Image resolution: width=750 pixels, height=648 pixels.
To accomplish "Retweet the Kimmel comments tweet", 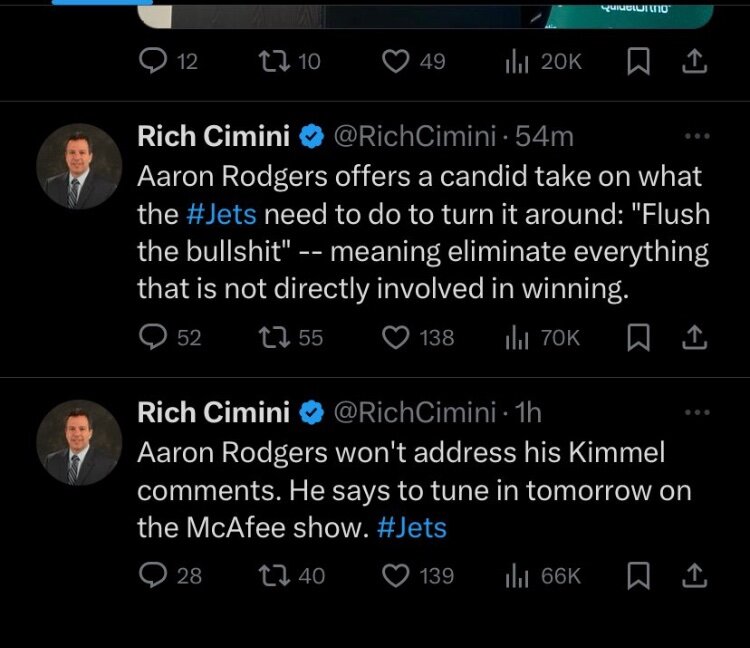I will (270, 576).
